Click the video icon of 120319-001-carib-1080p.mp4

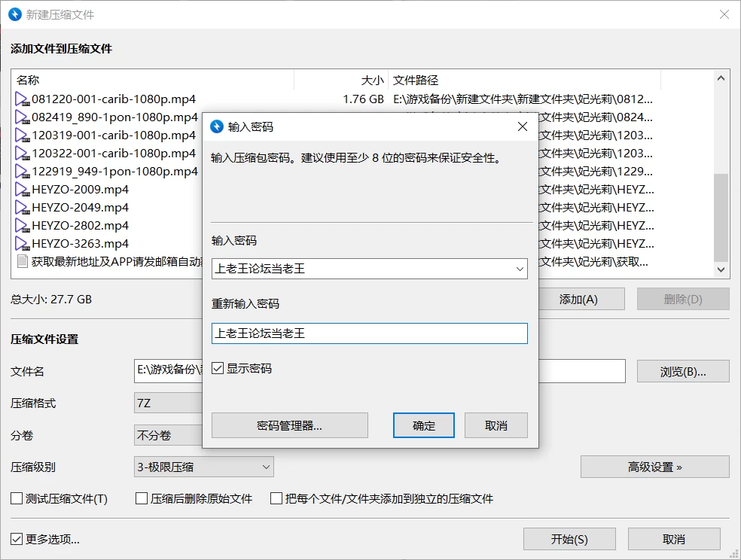22,135
